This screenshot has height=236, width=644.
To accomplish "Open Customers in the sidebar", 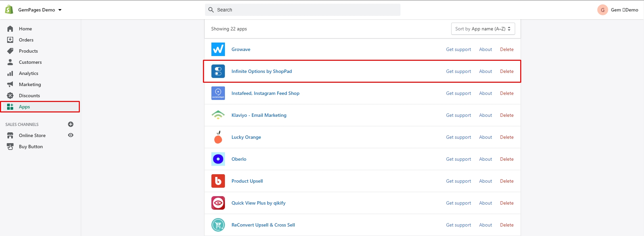I will [x=30, y=62].
